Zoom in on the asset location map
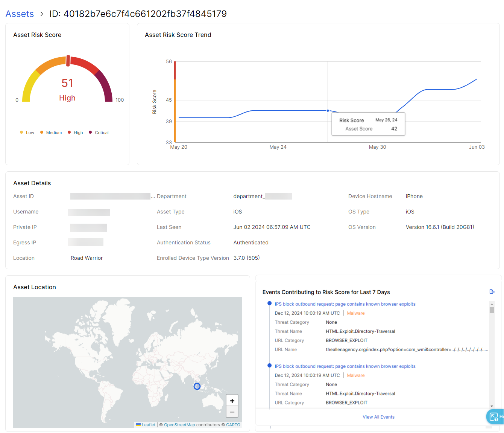The width and height of the screenshot is (504, 433). pos(232,401)
